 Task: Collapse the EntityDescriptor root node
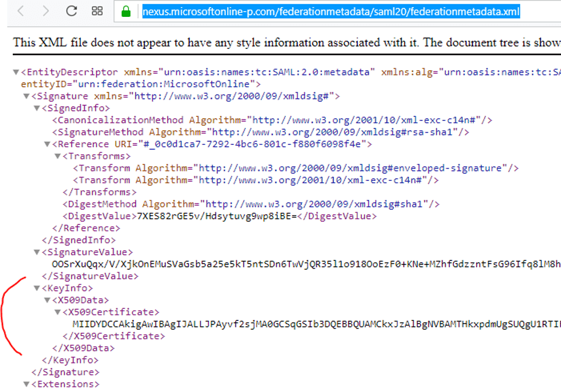coord(16,73)
